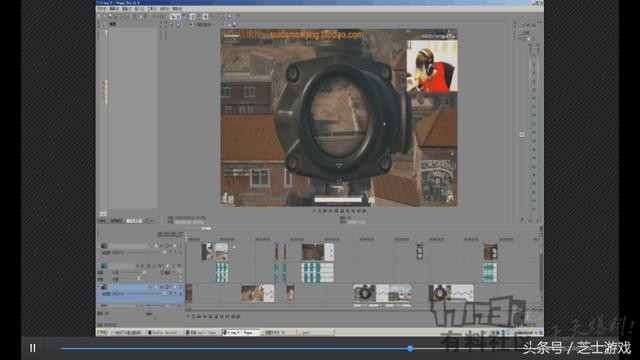Image resolution: width=640 pixels, height=360 pixels.
Task: Click the Record button in the timeline transport
Action: [188, 316]
